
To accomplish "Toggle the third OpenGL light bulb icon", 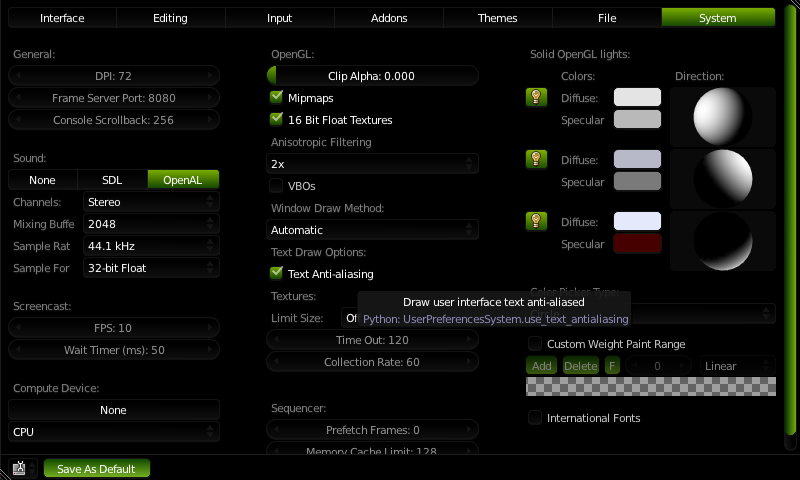I will (536, 221).
